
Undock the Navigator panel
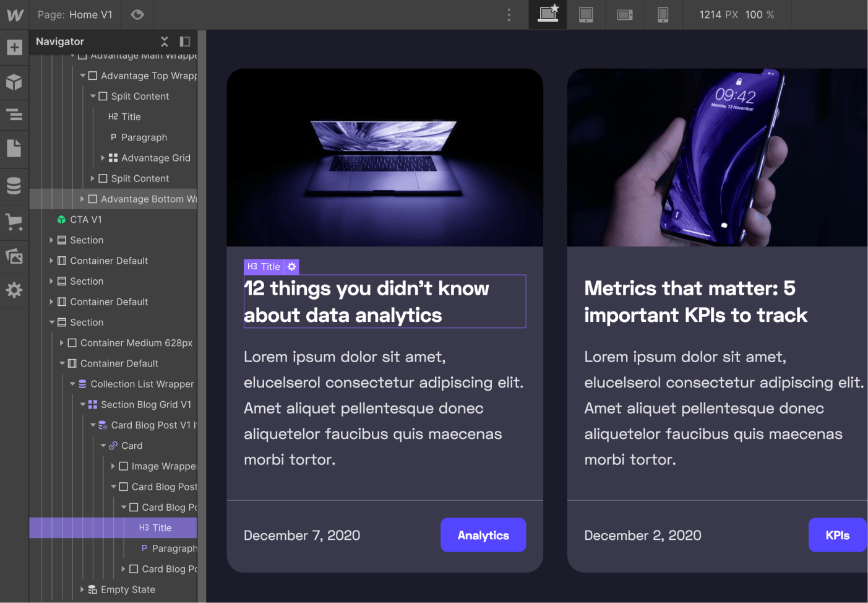pyautogui.click(x=184, y=41)
